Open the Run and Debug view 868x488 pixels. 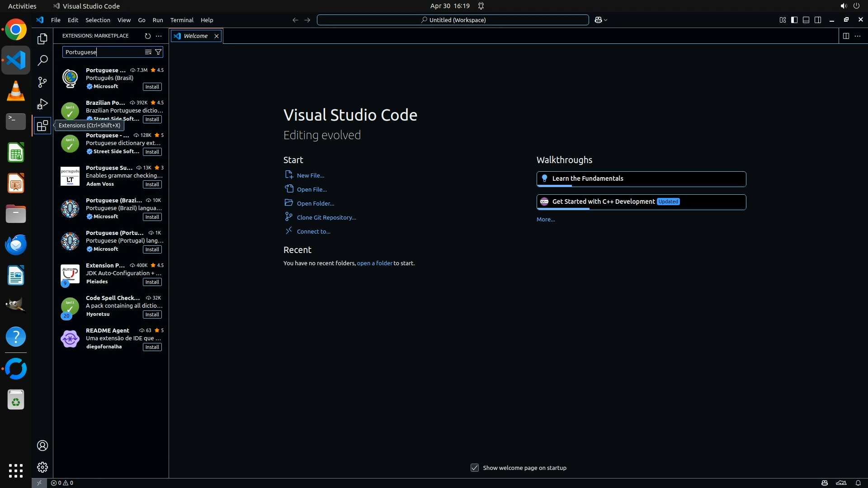pyautogui.click(x=42, y=104)
